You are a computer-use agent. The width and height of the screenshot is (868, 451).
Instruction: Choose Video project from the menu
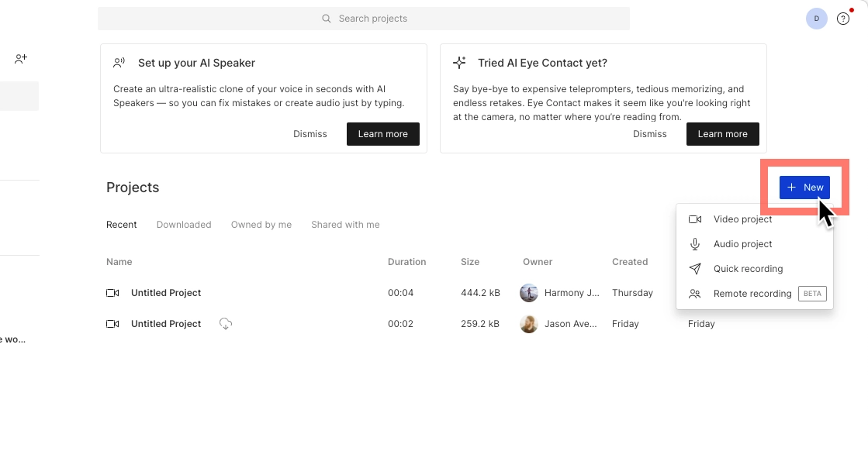742,219
